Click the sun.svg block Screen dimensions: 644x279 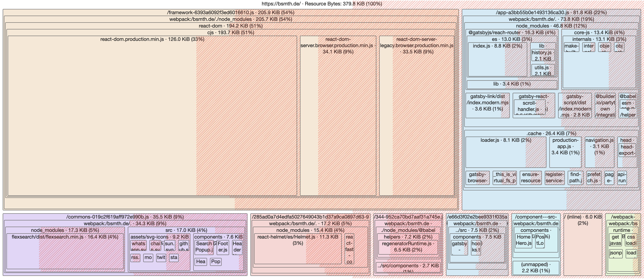(x=169, y=245)
